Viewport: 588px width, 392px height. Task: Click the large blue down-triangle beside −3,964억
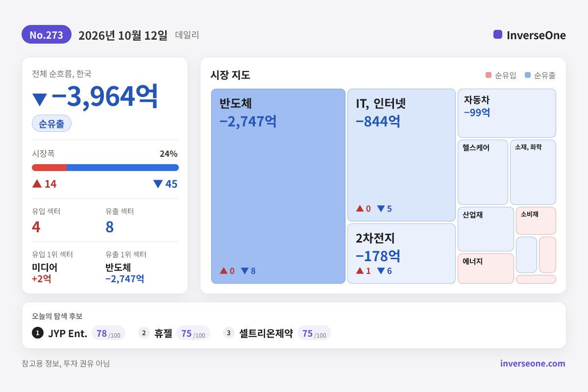[x=39, y=99]
